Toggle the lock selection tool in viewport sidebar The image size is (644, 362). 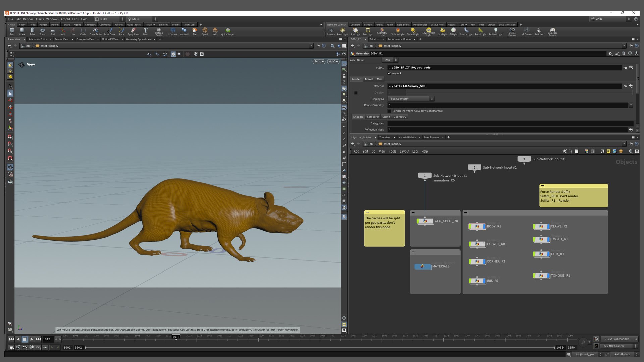click(10, 93)
